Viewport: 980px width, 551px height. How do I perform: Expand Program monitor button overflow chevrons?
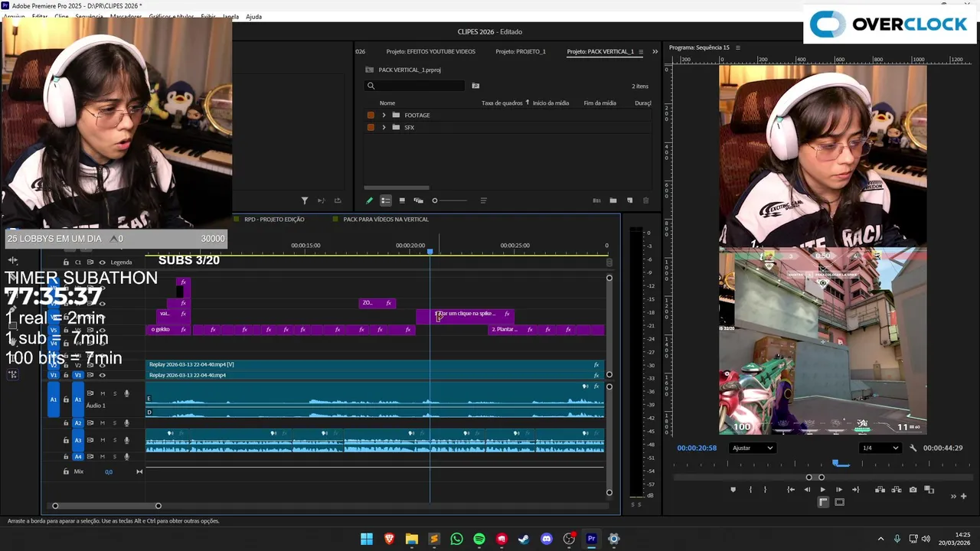[x=953, y=496]
